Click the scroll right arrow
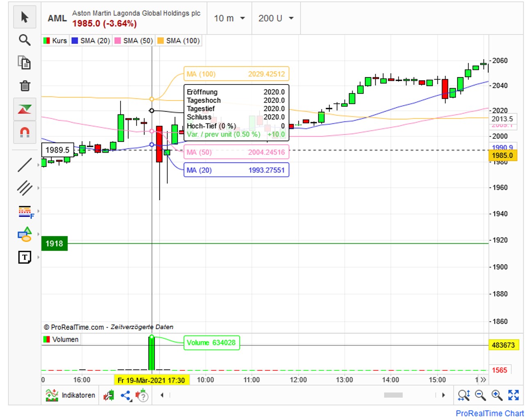531x420 pixels. coord(443,395)
